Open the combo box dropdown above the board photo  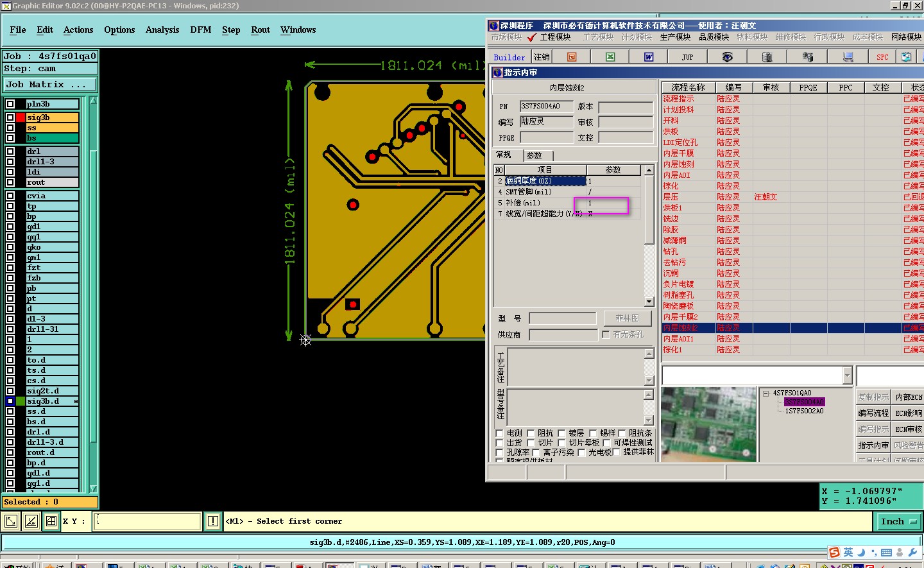[x=847, y=375]
